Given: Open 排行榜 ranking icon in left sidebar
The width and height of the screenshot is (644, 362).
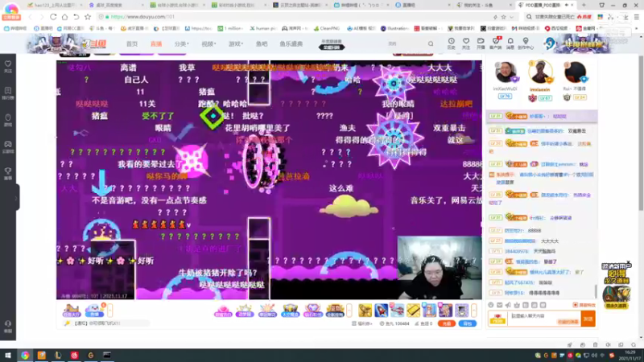Looking at the screenshot, I should pyautogui.click(x=8, y=93).
